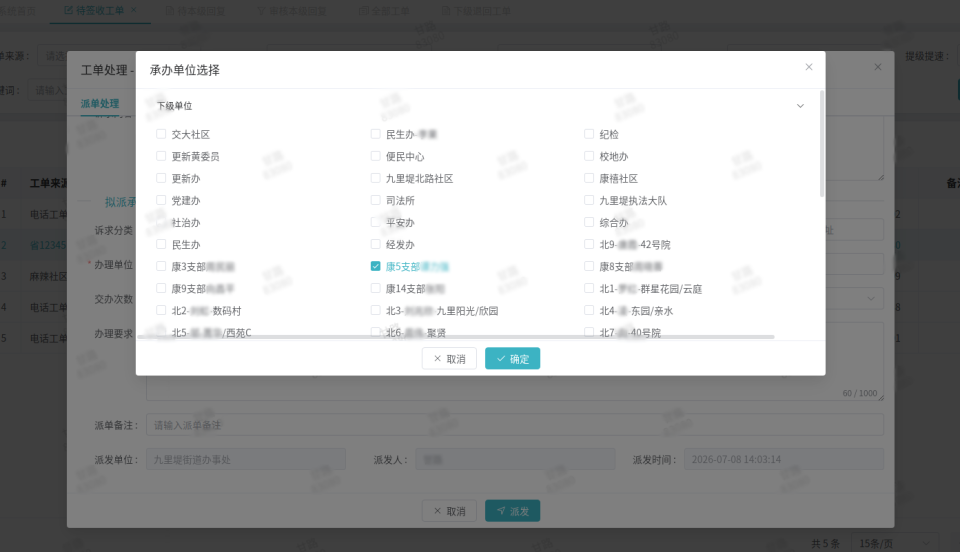960x552 pixels.
Task: Close the 承办单位选择 dialog
Action: 809,67
